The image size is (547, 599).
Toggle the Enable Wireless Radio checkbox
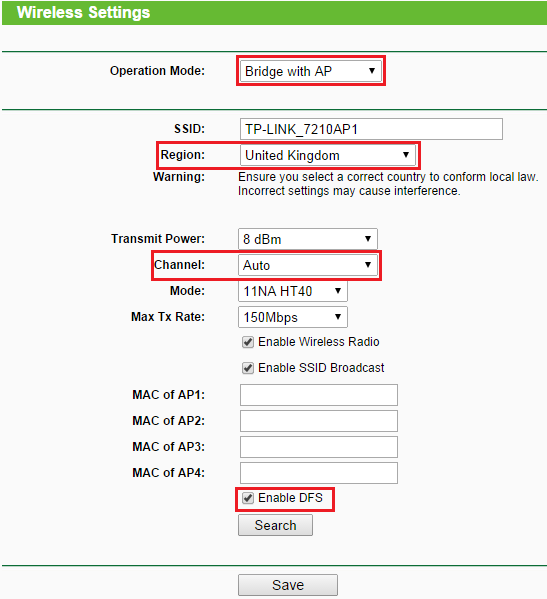(248, 342)
